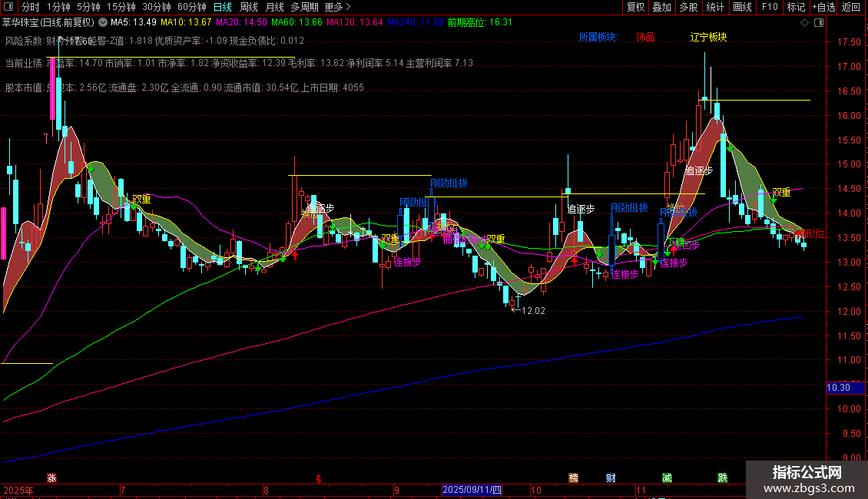868x499 pixels.
Task: Click the 财 event marker icon
Action: [x=611, y=478]
